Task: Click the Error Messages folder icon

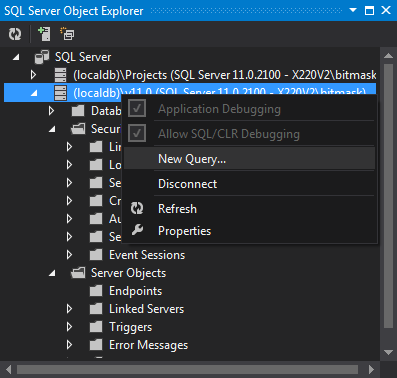Action: pos(96,345)
